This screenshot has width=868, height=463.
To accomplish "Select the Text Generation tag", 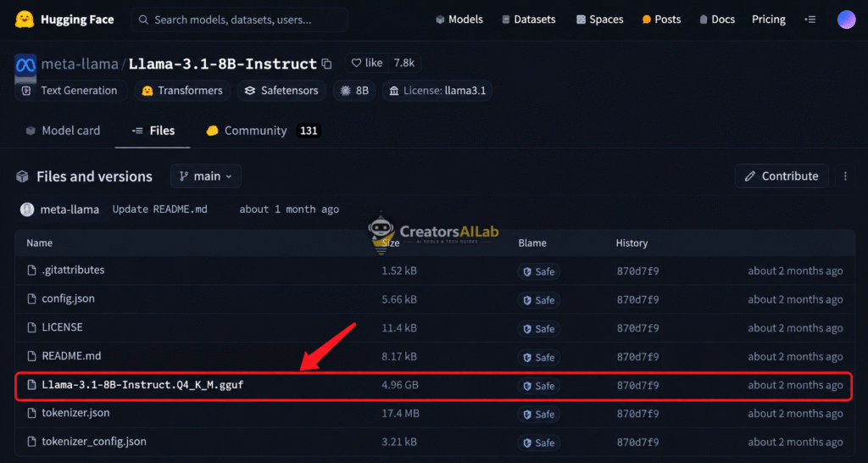I will click(x=71, y=91).
